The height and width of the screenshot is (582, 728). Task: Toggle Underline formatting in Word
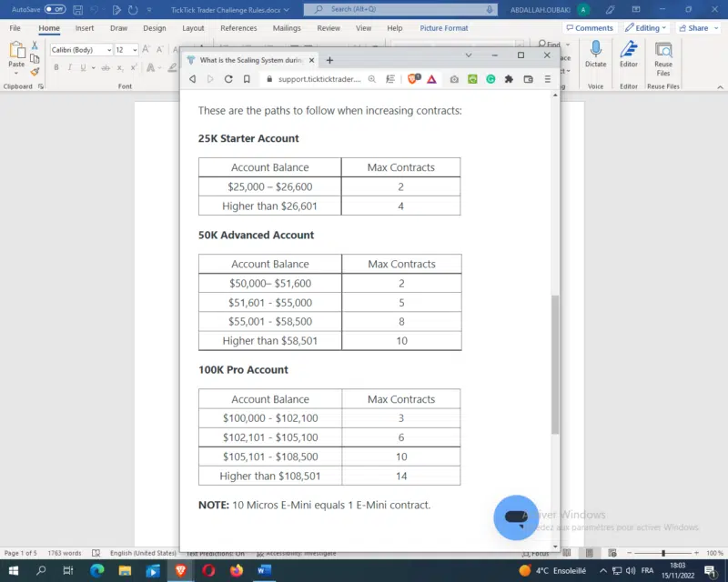83,68
